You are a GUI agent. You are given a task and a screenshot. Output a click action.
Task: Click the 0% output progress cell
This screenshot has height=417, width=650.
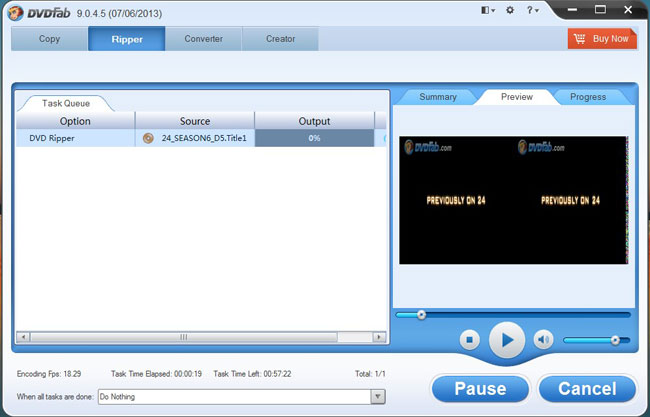tap(314, 138)
